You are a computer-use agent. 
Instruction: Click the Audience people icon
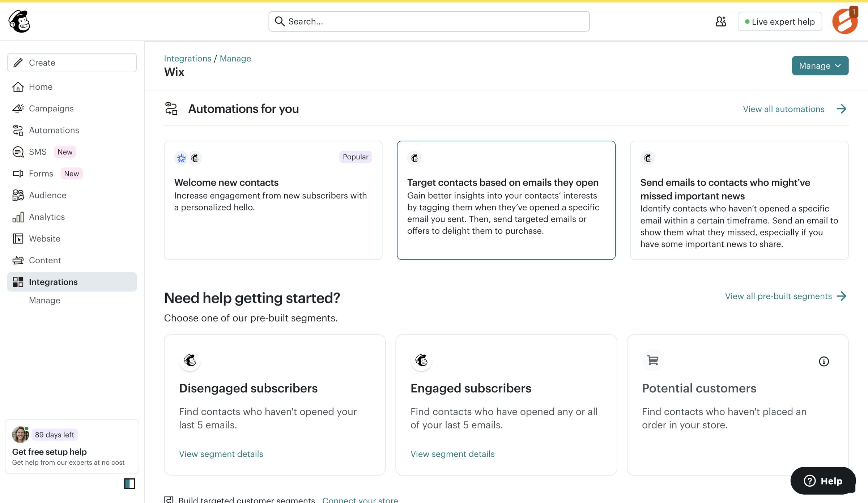(x=18, y=195)
